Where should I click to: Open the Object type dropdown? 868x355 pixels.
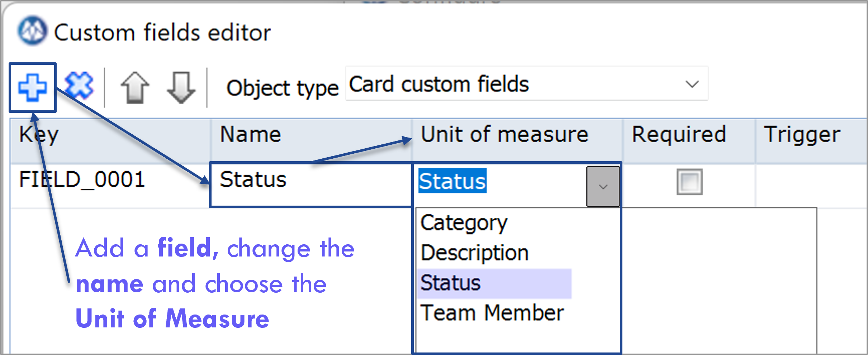tap(527, 84)
